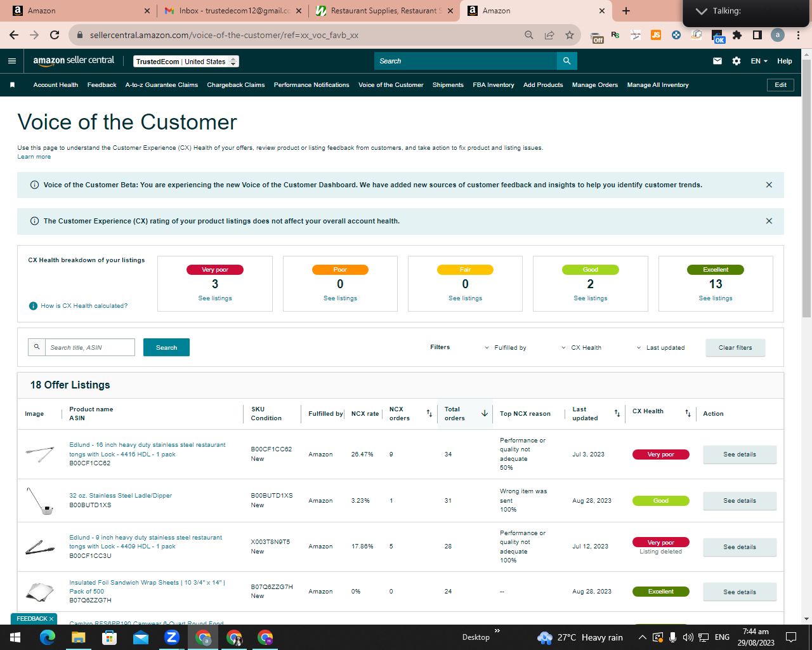Open Windows Start menu
The image size is (812, 650).
(15, 637)
